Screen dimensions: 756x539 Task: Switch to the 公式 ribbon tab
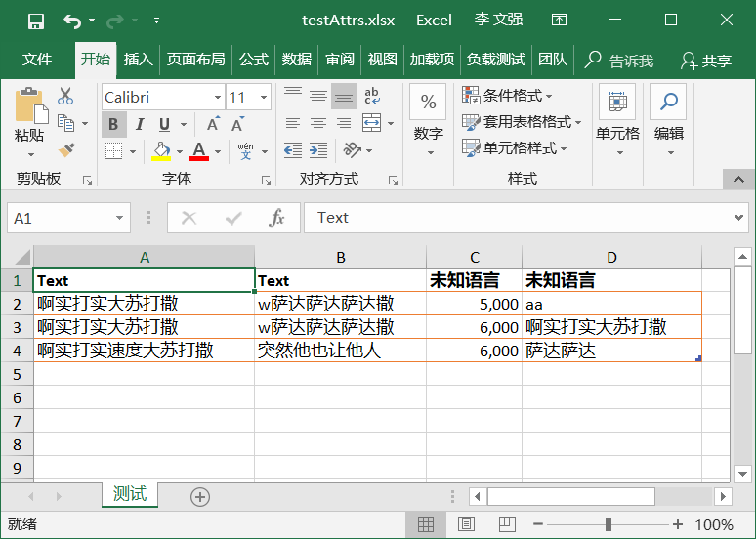point(253,60)
